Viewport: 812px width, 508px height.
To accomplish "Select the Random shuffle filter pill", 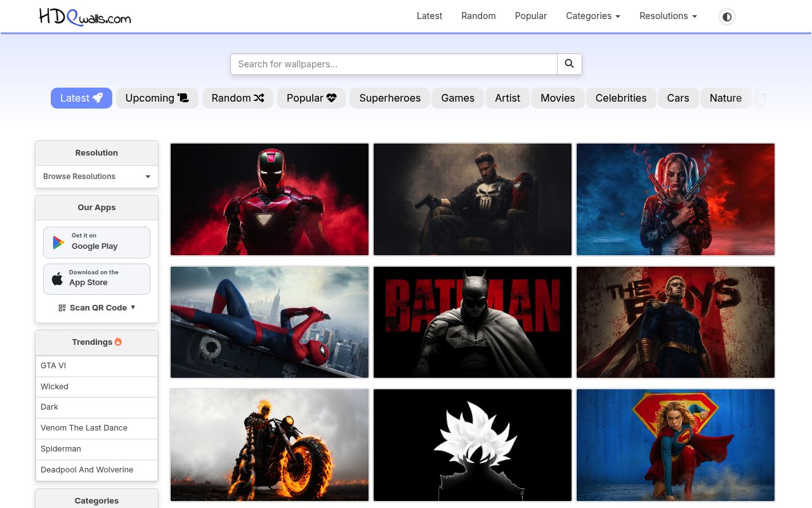I will point(238,98).
